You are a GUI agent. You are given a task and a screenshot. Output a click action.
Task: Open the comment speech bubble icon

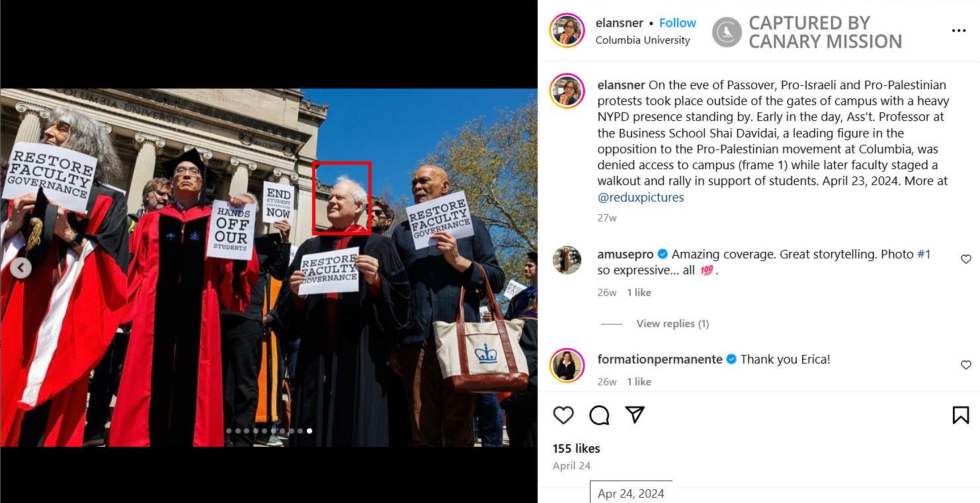(599, 415)
